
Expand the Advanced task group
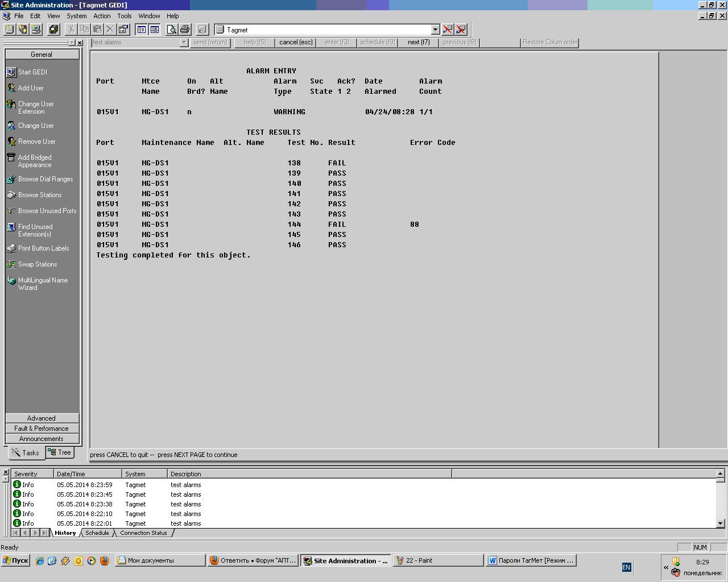click(x=42, y=418)
